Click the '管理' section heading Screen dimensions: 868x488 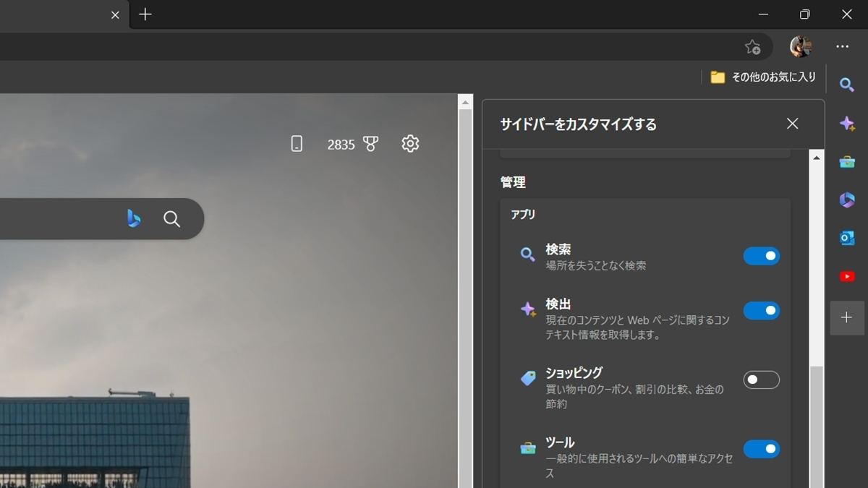pos(513,182)
